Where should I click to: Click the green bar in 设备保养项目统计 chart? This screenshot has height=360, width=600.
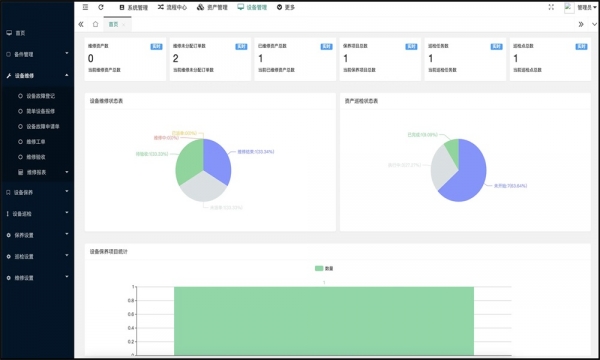[324, 321]
